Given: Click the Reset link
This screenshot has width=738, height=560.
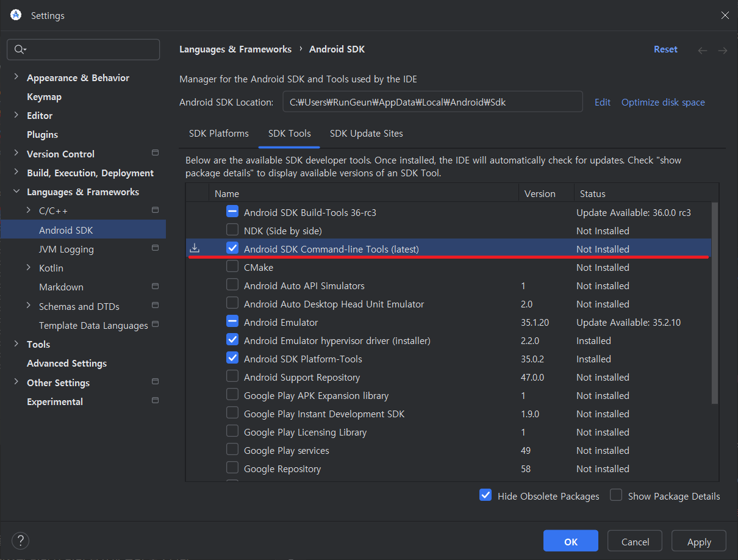Looking at the screenshot, I should (665, 49).
